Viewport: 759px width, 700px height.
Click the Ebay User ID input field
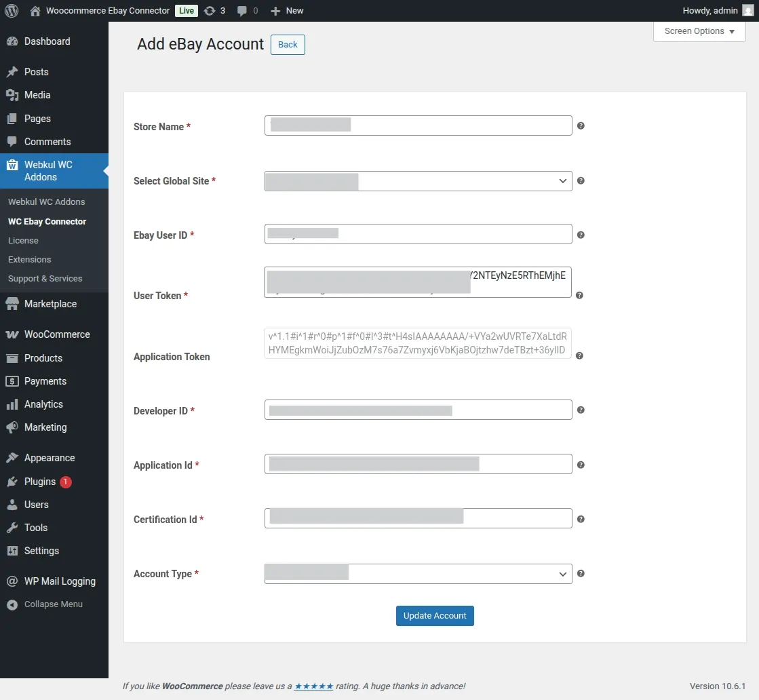click(419, 234)
